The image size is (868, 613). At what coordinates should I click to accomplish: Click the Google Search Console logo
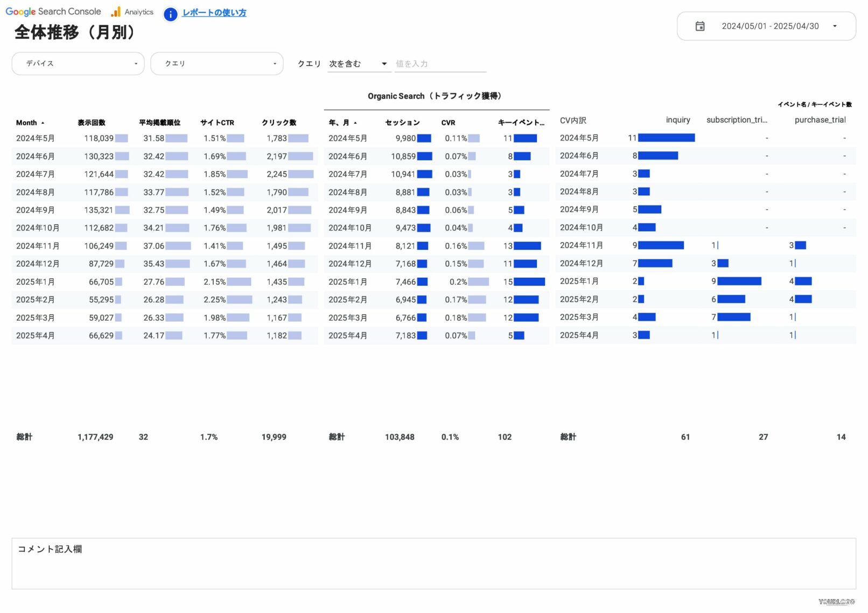coord(53,12)
